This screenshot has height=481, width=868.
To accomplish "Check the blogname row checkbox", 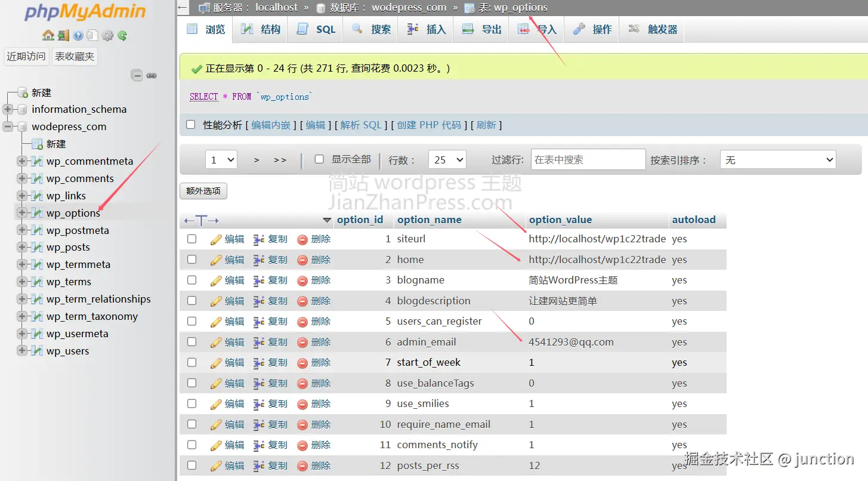I will pyautogui.click(x=191, y=280).
